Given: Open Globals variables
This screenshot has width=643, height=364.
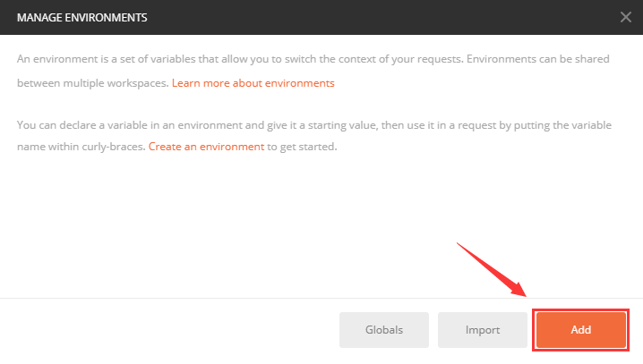Looking at the screenshot, I should (384, 330).
